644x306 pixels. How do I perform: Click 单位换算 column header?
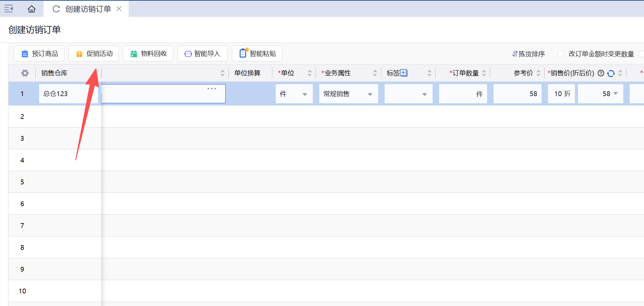247,73
